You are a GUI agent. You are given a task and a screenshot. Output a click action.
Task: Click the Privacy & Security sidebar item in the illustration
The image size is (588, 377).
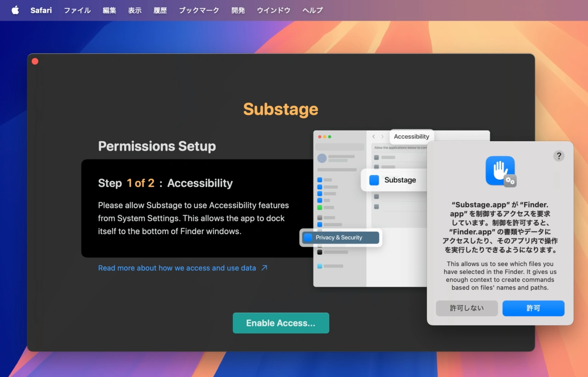coord(340,238)
